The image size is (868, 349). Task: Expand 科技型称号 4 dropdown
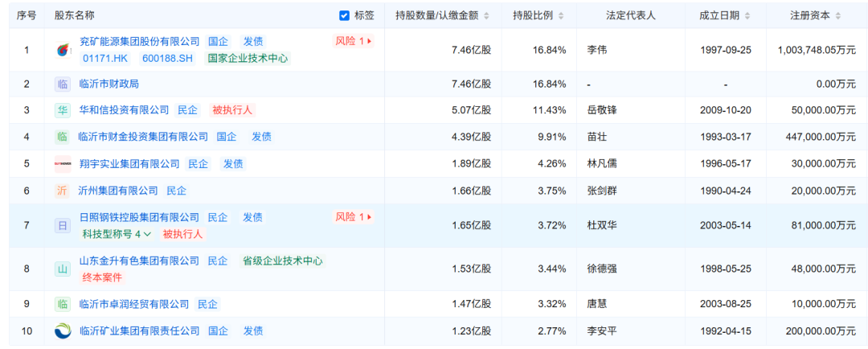pyautogui.click(x=117, y=234)
